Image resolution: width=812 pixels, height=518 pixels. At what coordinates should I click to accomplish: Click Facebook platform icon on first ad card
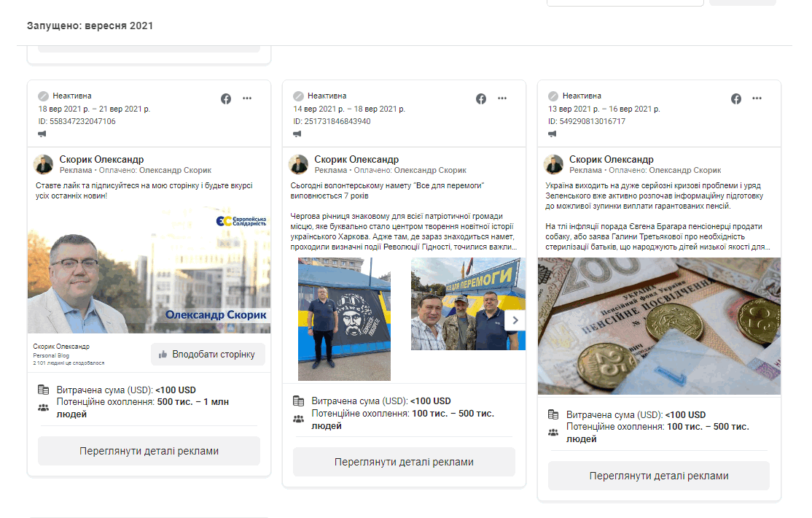[x=226, y=98]
